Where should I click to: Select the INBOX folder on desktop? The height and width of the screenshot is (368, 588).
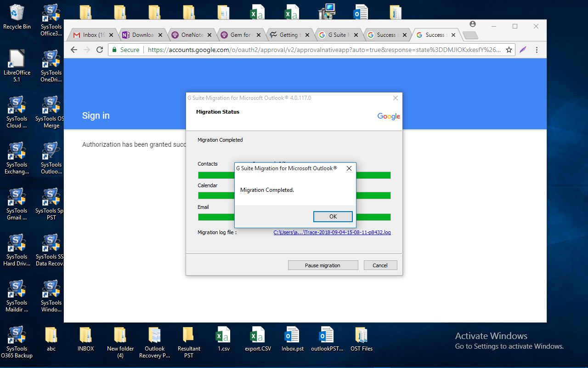point(85,339)
